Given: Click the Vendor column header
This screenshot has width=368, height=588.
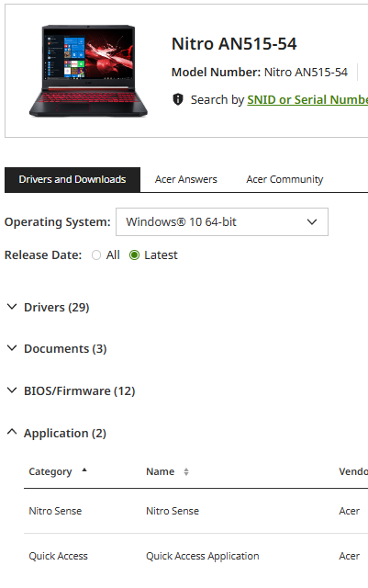Looking at the screenshot, I should coord(353,471).
